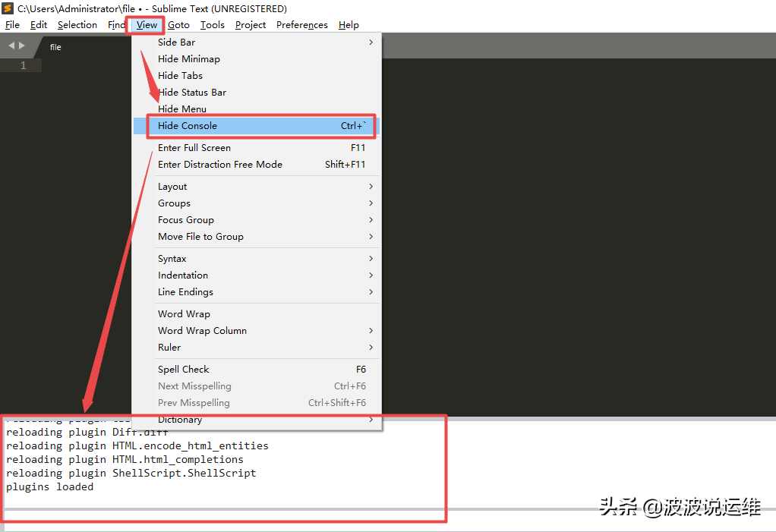
Task: Click 'reloading plugin ShellScript.ShellScript' console line
Action: (131, 473)
